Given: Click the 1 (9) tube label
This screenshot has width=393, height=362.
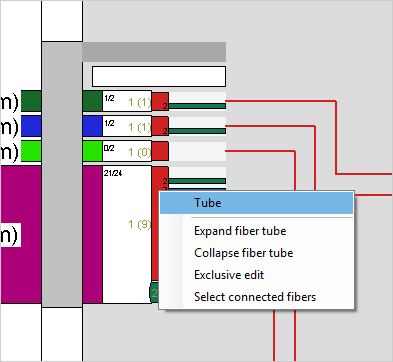Looking at the screenshot, I should (140, 224).
